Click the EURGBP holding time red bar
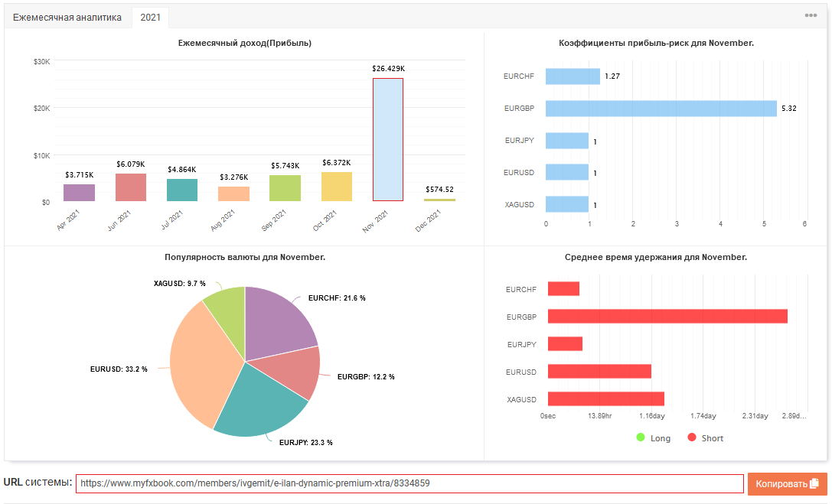The height and width of the screenshot is (504, 832). [667, 317]
